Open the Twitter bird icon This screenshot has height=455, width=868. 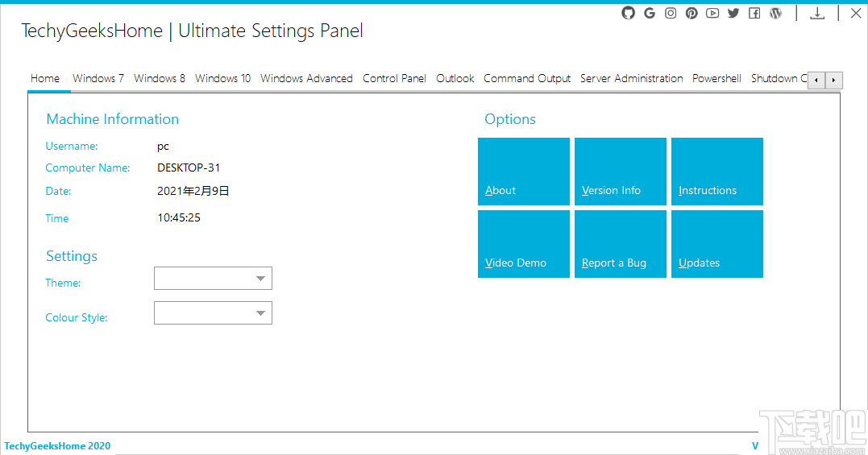(x=733, y=13)
